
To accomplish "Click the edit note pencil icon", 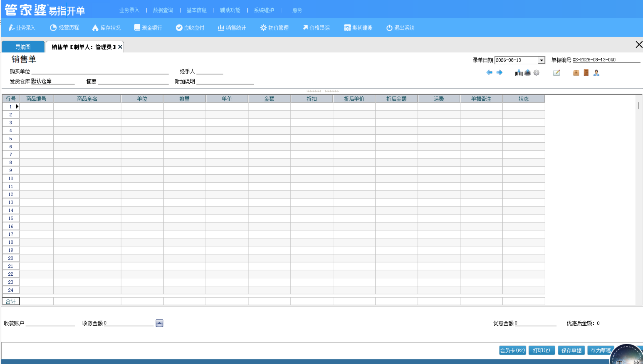I will (x=556, y=73).
